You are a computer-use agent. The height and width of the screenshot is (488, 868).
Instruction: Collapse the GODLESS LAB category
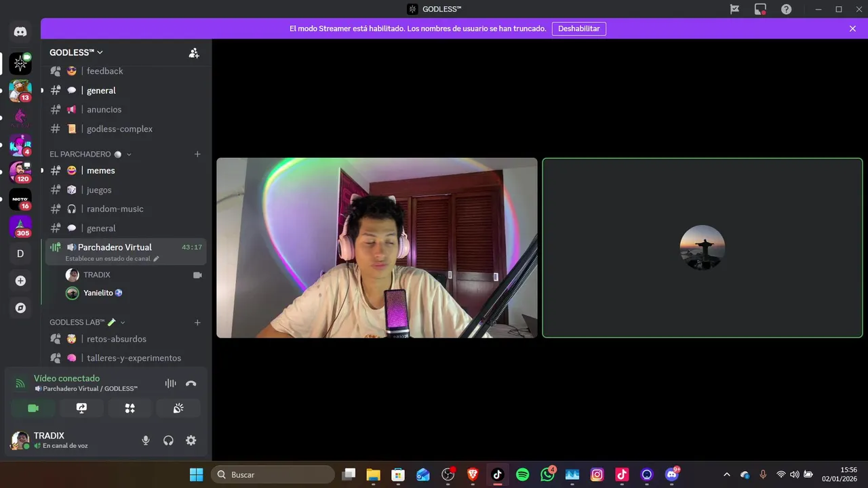[x=87, y=322]
